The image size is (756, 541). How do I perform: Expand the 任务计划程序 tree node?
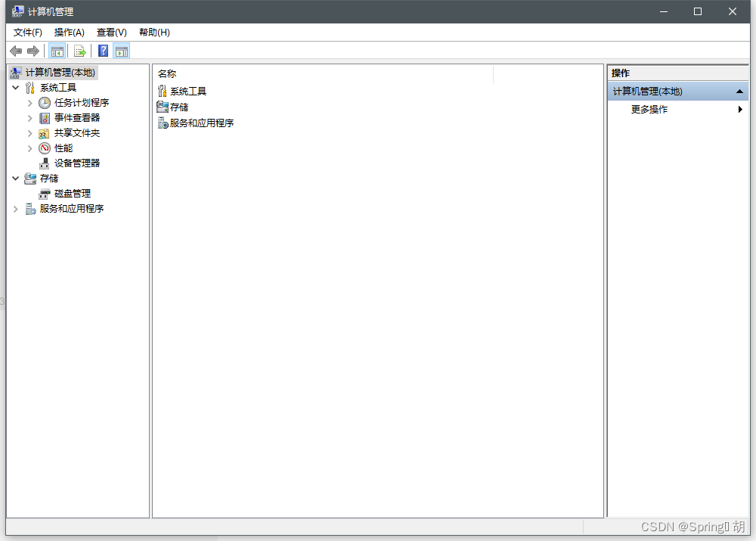pos(30,103)
